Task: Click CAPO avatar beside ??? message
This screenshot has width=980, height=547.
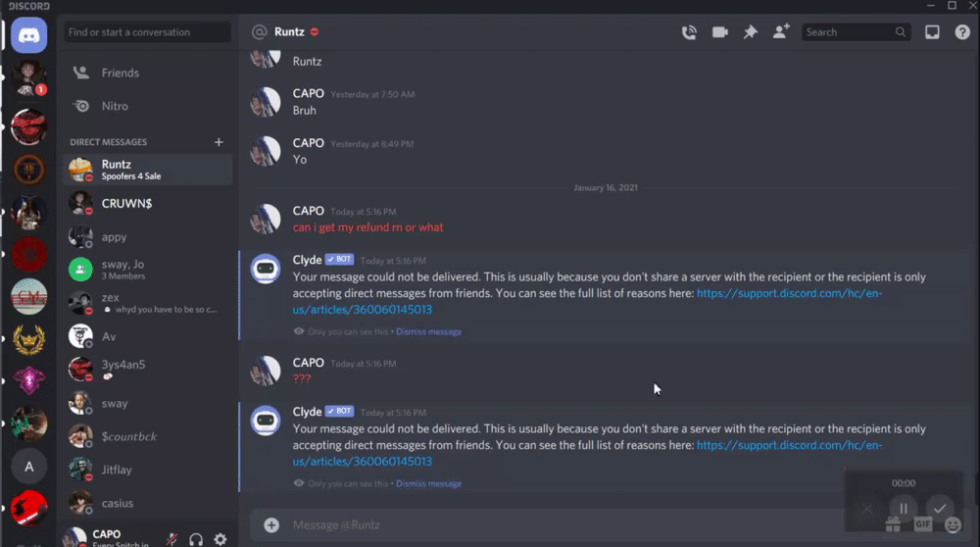Action: 265,371
